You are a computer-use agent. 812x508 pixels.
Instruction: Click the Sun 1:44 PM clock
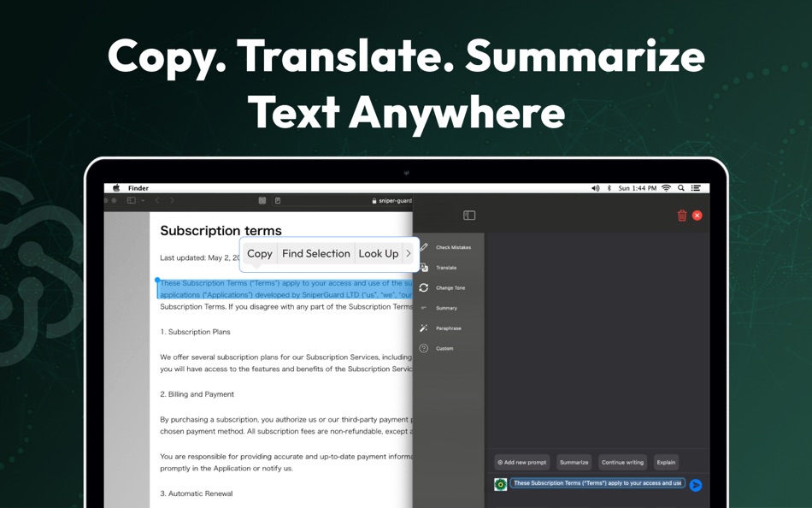[x=638, y=188]
